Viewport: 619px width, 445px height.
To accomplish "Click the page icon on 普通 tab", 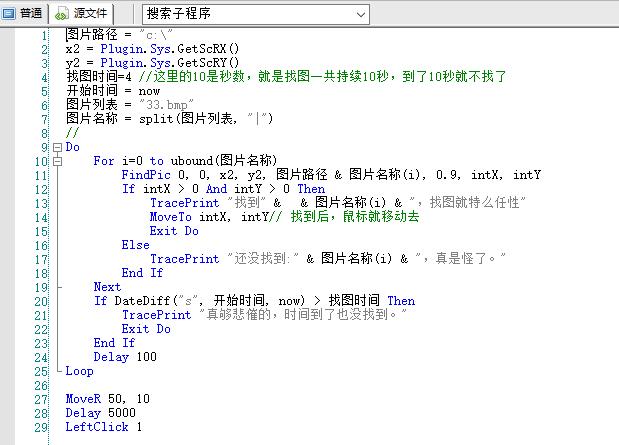I will 11,14.
